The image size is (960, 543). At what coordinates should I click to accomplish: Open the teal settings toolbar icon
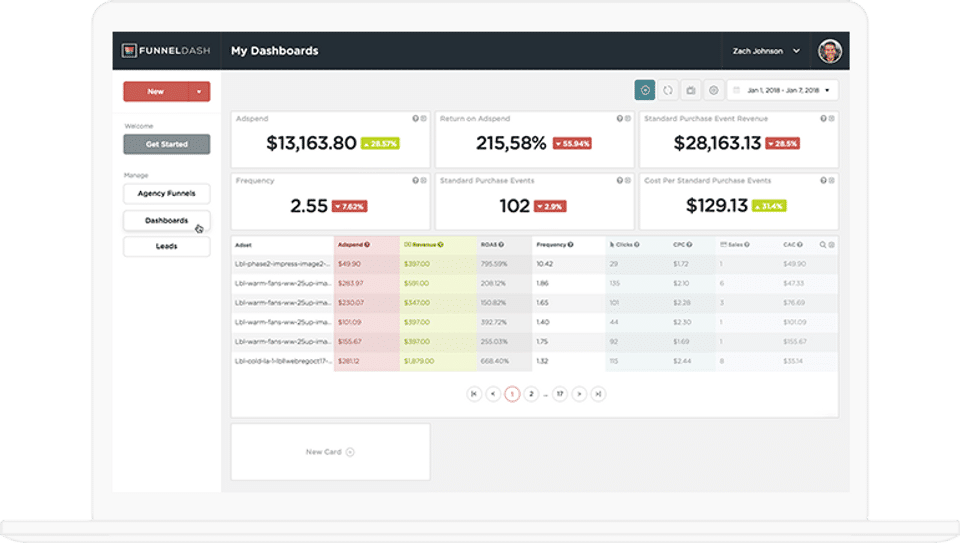point(645,90)
